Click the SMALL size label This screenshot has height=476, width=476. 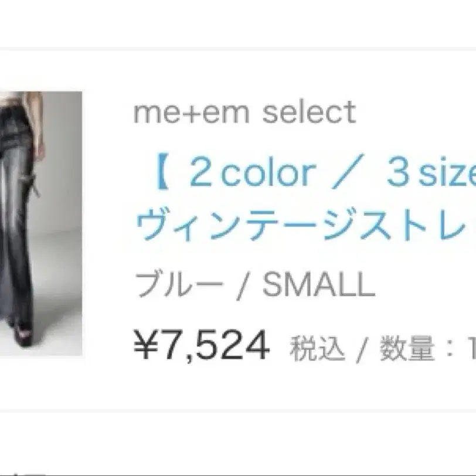(x=319, y=284)
